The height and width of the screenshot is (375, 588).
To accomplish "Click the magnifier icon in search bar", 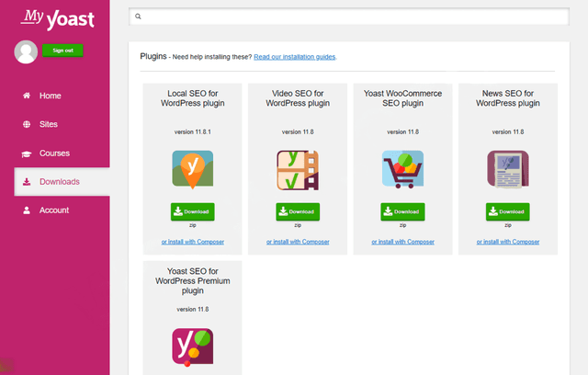I will (138, 17).
